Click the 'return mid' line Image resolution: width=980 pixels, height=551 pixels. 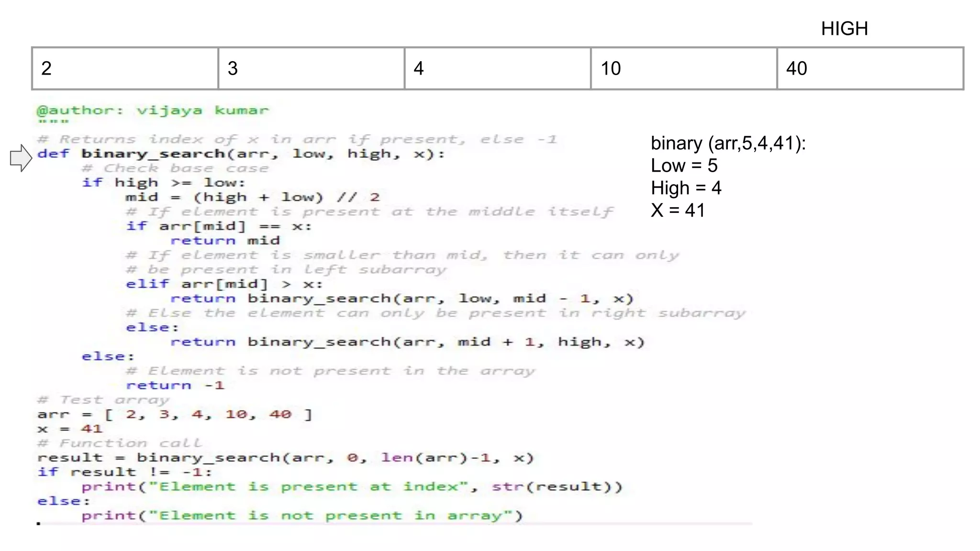[225, 241]
